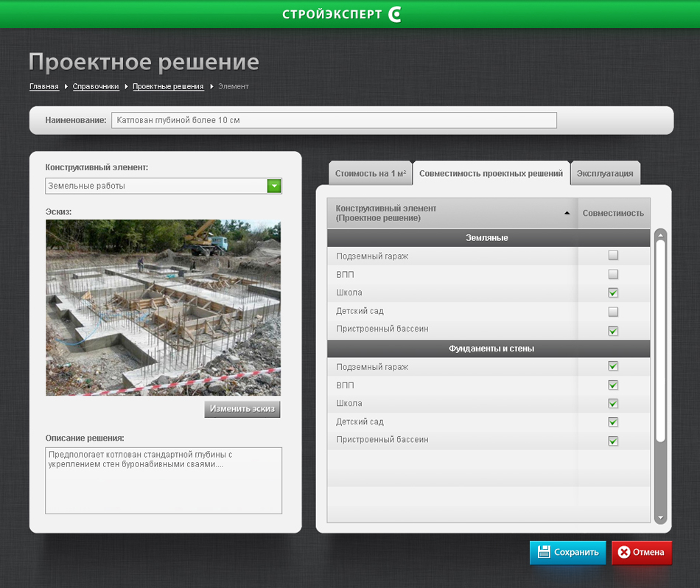The width and height of the screenshot is (700, 588).
Task: Toggle ВПП checkbox under Земляные
Action: point(613,274)
